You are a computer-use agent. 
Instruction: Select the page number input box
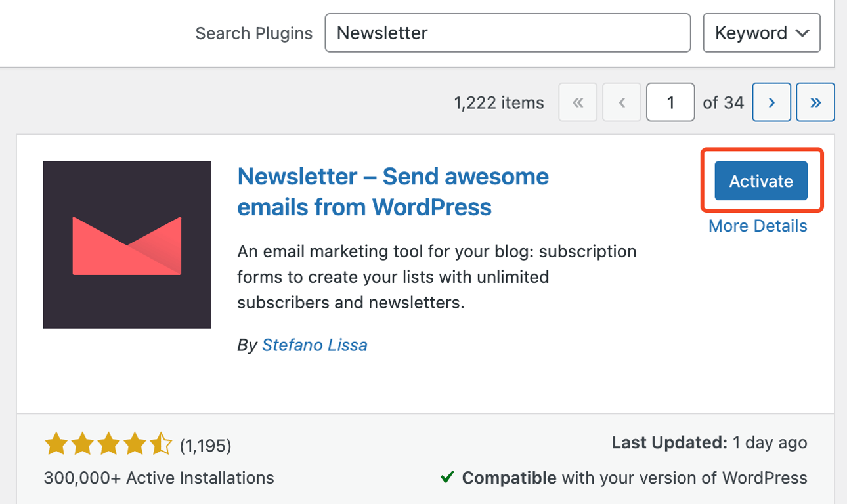[670, 102]
